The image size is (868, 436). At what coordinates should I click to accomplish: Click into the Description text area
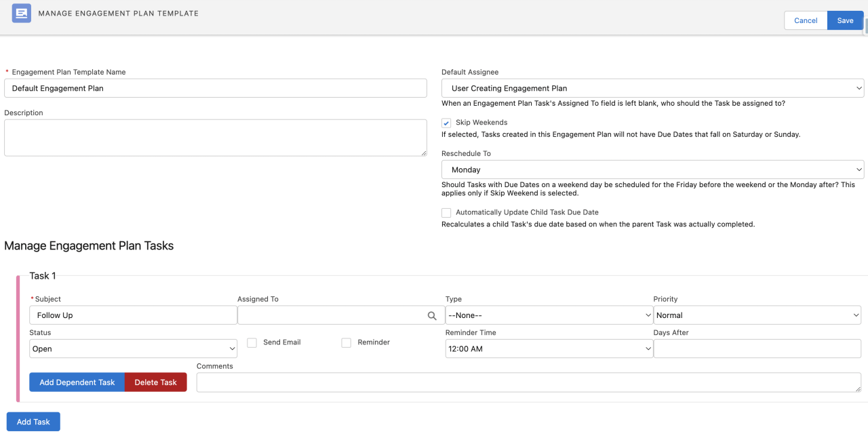point(216,138)
